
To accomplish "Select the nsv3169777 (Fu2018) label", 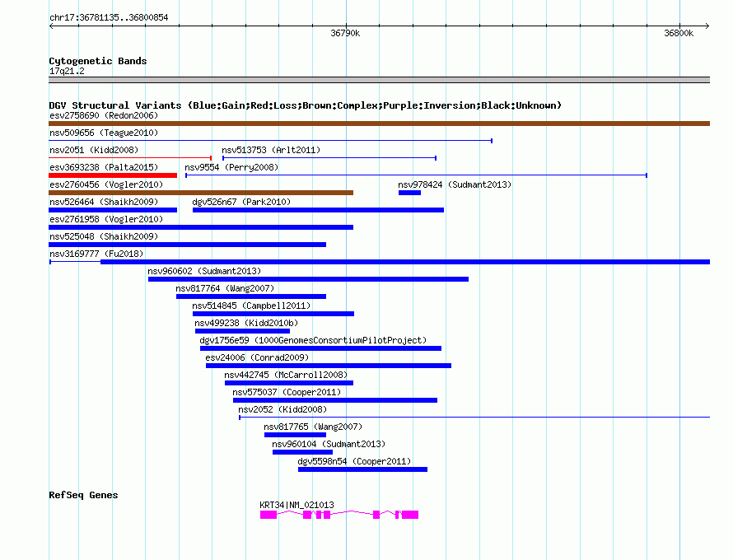I will 96,254.
